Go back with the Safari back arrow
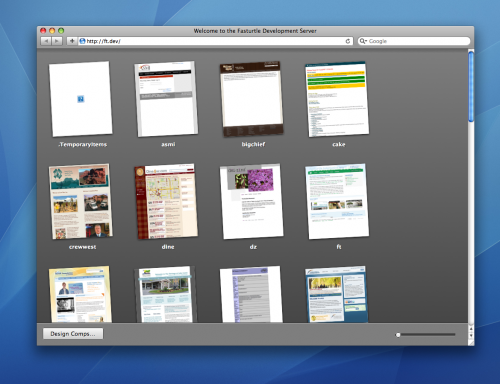The image size is (500, 384). point(46,41)
